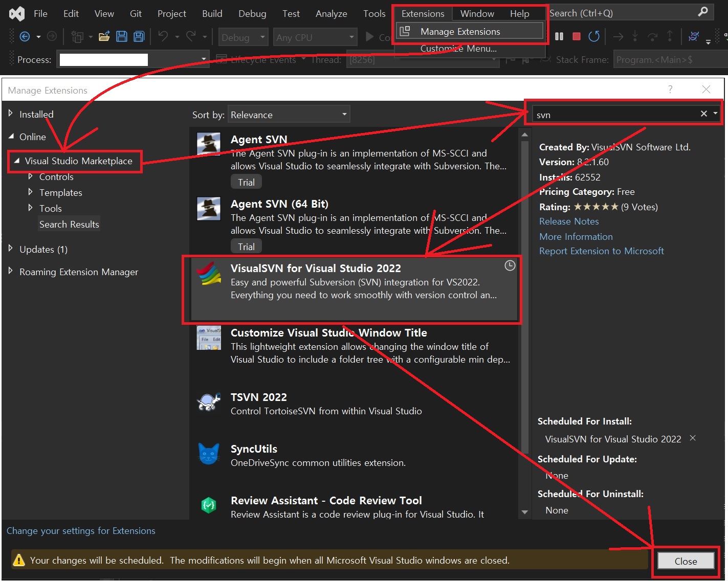728x581 pixels.
Task: Click the New Project toolbar icon
Action: pos(77,37)
